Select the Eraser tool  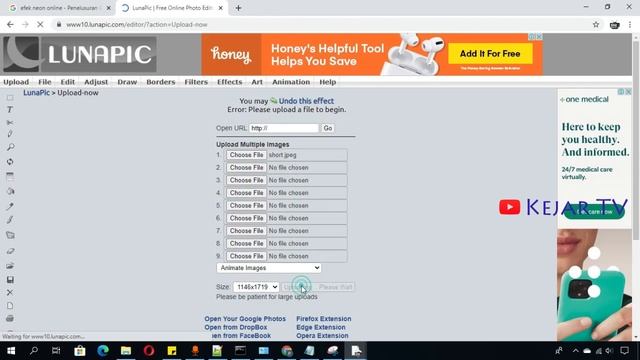(x=10, y=251)
